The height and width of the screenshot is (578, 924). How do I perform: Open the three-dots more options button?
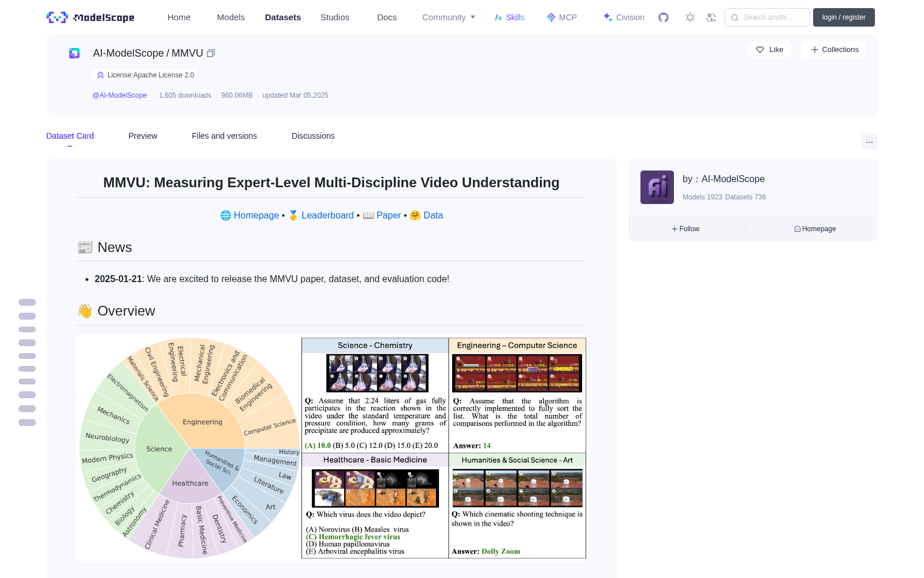click(x=869, y=142)
